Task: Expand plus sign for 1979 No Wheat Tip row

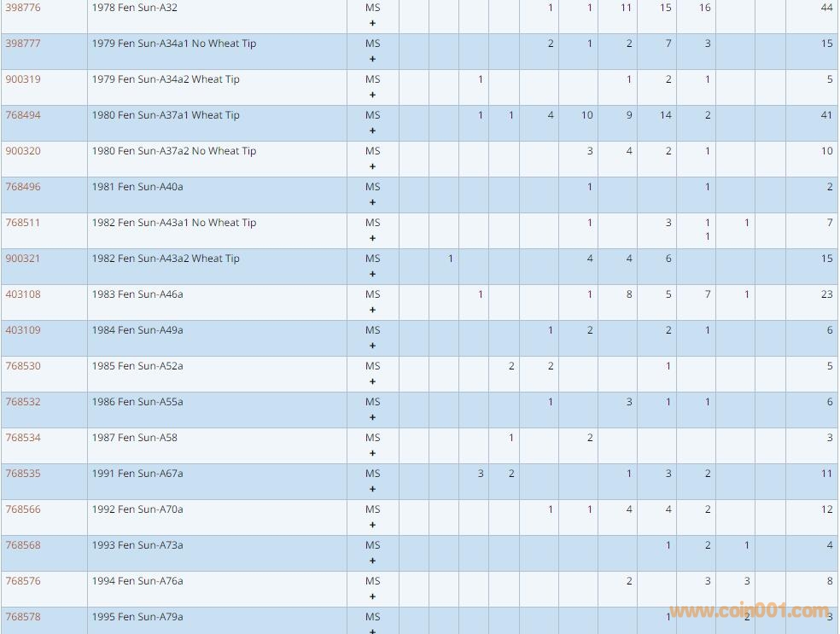Action: click(x=372, y=60)
